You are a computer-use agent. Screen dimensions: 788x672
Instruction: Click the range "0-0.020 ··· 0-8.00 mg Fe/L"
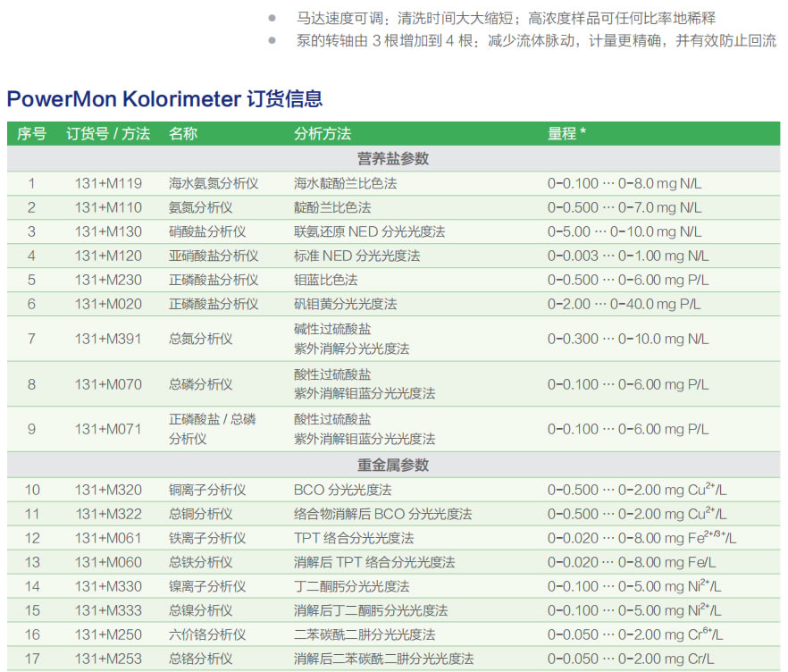point(632,562)
